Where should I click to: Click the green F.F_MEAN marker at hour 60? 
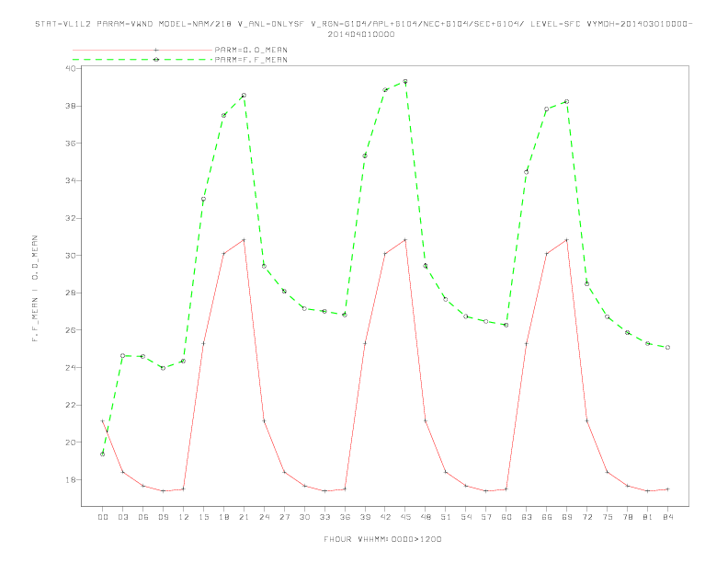506,325
